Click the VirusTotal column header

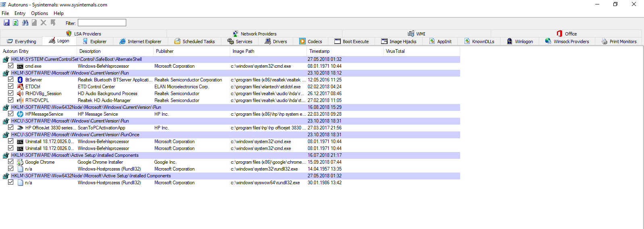(x=421, y=51)
